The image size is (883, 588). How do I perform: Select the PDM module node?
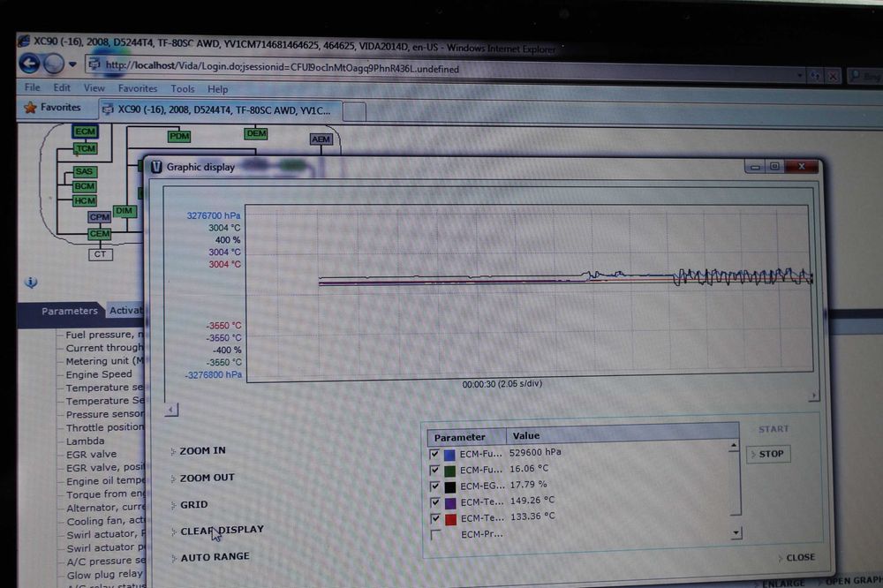(x=179, y=136)
